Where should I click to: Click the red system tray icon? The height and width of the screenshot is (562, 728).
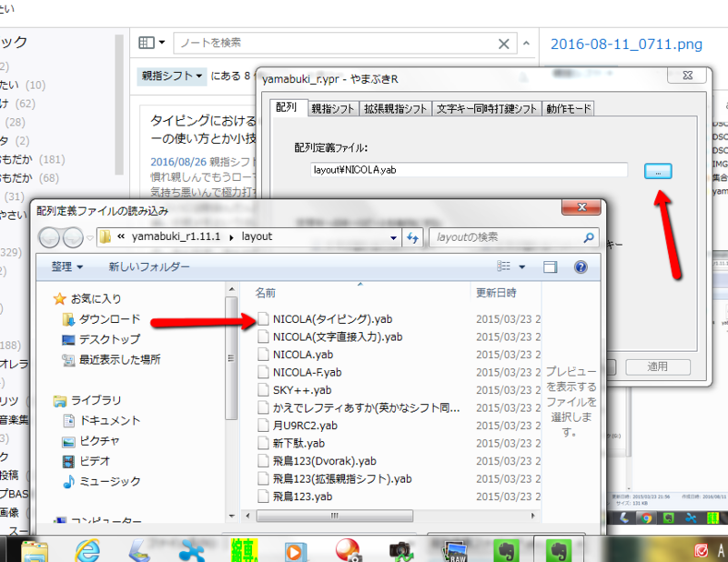click(701, 551)
